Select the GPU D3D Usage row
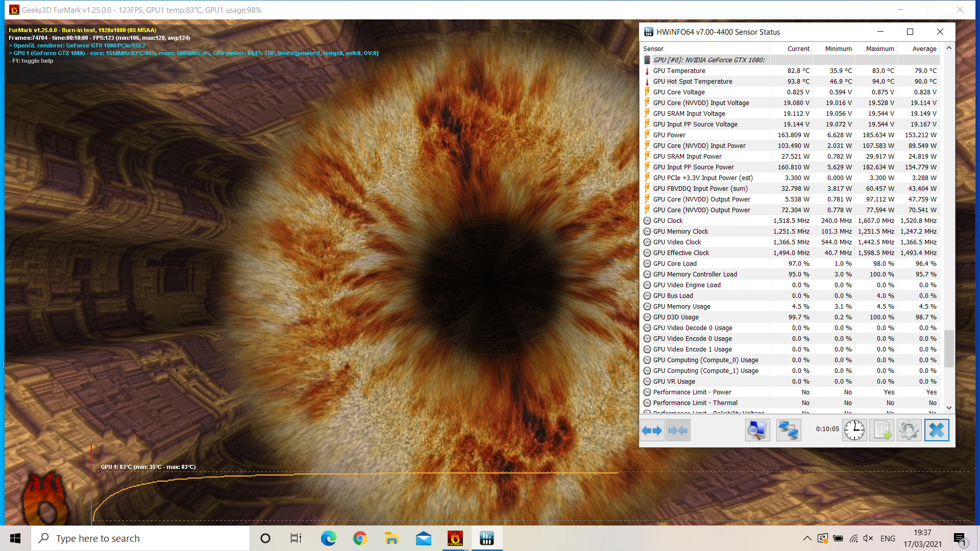The width and height of the screenshot is (980, 551). [790, 317]
